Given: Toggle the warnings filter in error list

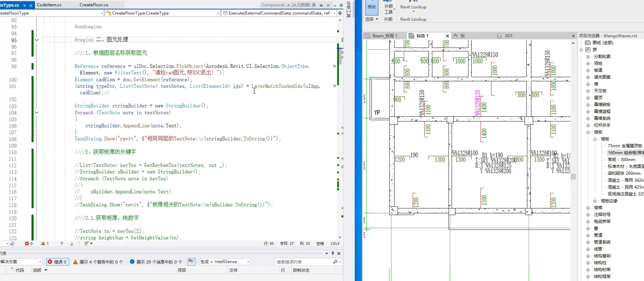Looking at the screenshot, I should pyautogui.click(x=98, y=262).
